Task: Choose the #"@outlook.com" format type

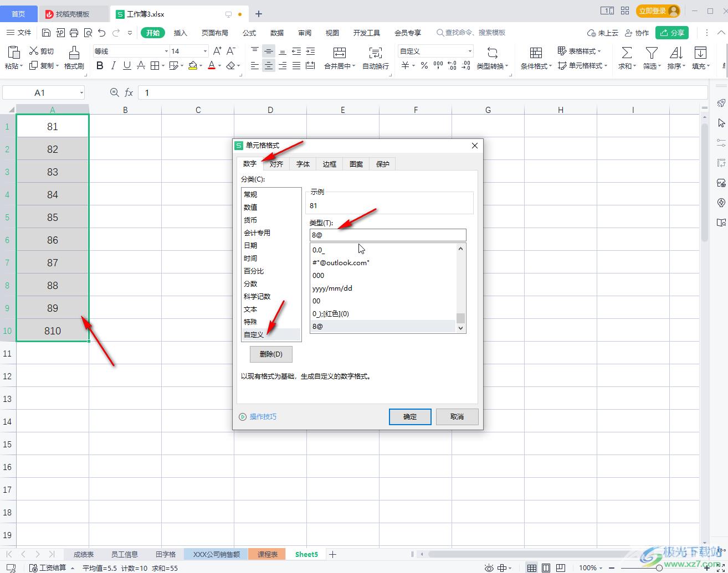Action: pyautogui.click(x=383, y=262)
